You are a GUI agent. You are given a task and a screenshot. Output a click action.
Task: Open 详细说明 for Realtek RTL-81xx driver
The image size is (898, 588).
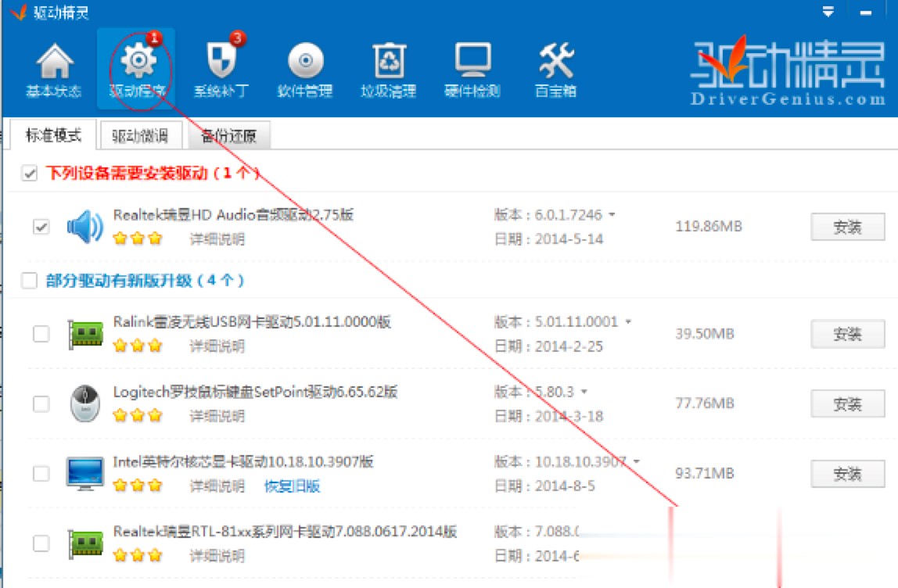point(217,555)
